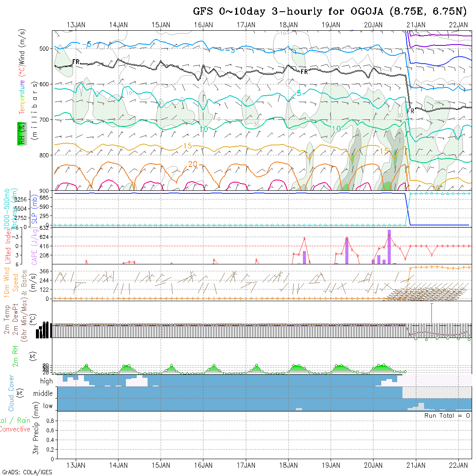Click the tallest purple CAPE bar on 20JAN
Image resolution: width=476 pixels, height=476 pixels.
point(389,247)
